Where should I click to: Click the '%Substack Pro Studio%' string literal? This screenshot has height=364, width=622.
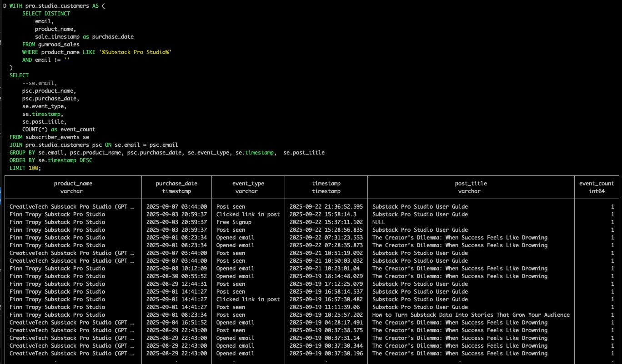click(135, 52)
